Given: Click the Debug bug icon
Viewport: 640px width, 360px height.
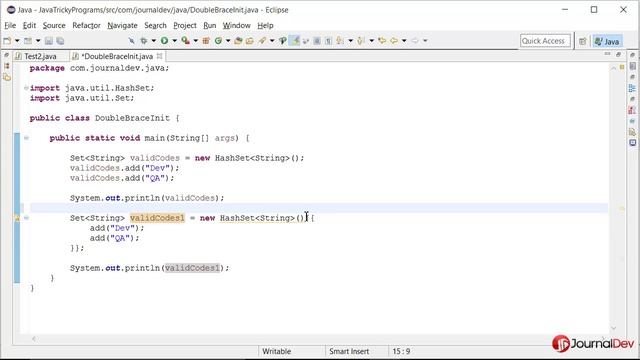Looking at the screenshot, I should tap(144, 41).
